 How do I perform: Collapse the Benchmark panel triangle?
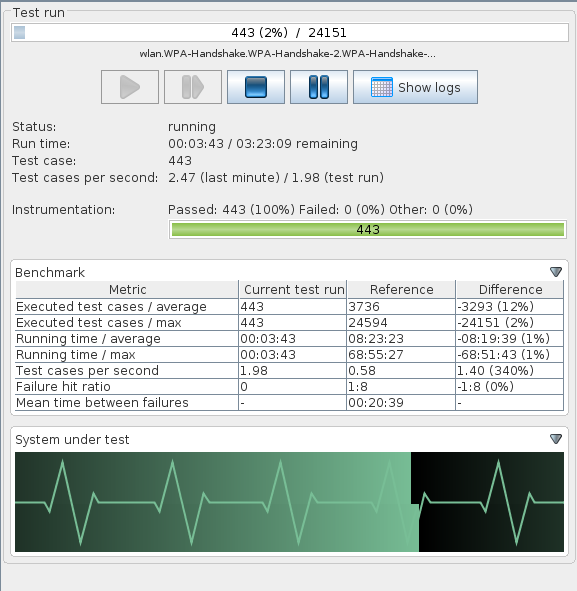tap(556, 272)
